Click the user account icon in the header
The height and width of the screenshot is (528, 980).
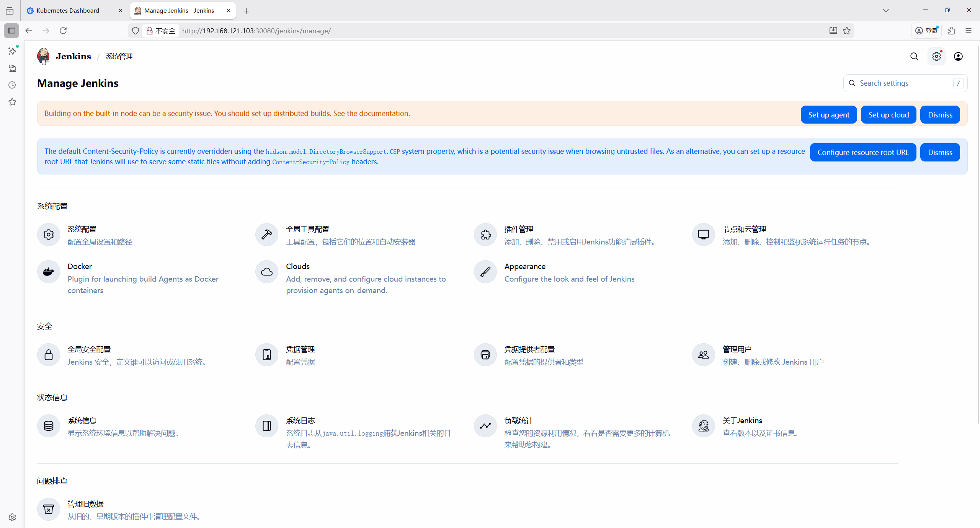958,57
